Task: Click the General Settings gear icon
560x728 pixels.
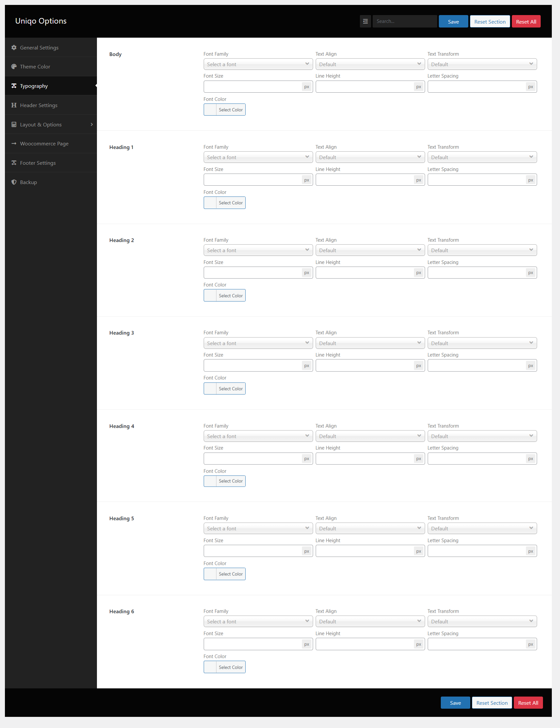Action: pos(14,48)
